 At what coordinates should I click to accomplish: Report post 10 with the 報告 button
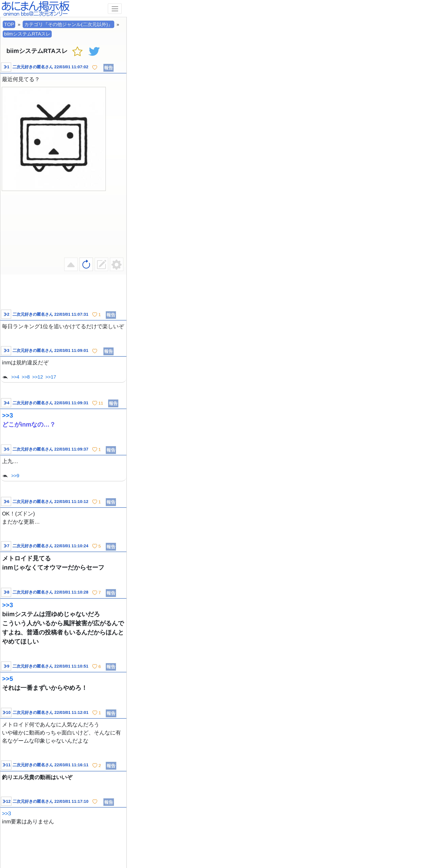click(111, 713)
